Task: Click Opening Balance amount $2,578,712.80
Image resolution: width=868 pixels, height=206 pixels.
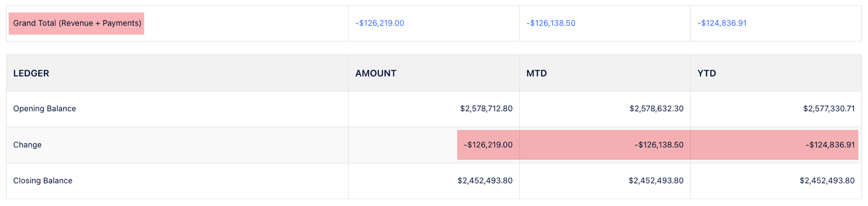Action: [x=486, y=109]
